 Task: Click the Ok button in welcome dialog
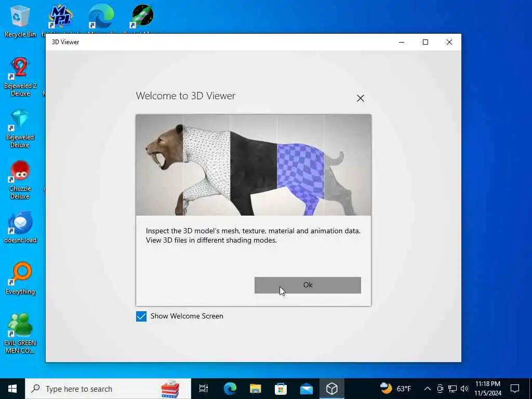[x=308, y=285]
